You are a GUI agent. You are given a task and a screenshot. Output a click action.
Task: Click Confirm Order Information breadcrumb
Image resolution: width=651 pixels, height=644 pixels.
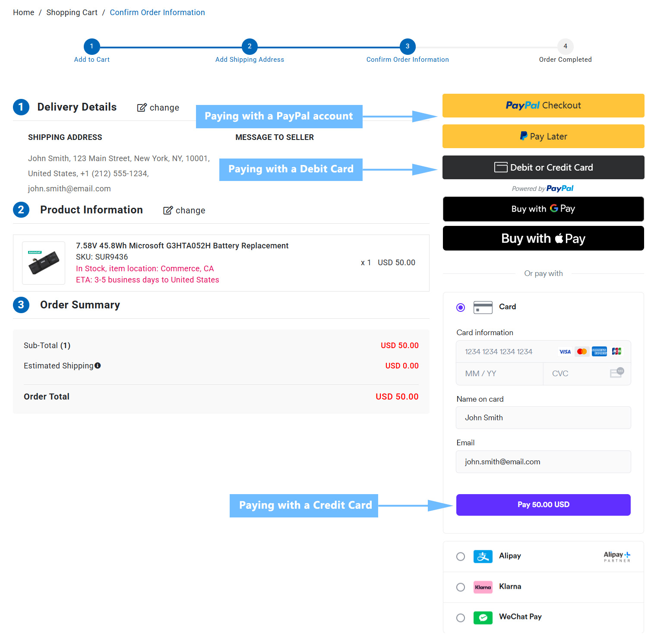tap(157, 13)
